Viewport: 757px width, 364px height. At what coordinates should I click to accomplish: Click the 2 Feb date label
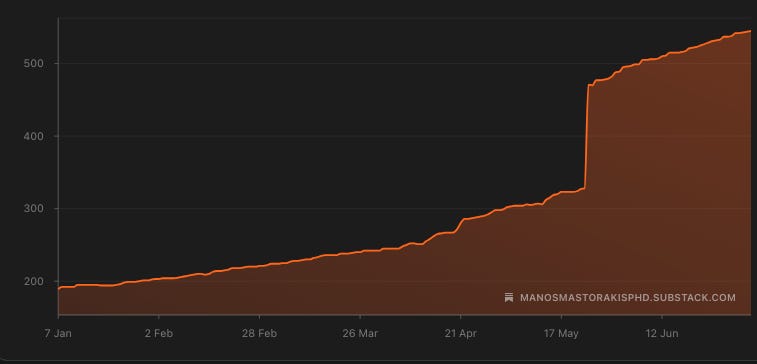(159, 334)
